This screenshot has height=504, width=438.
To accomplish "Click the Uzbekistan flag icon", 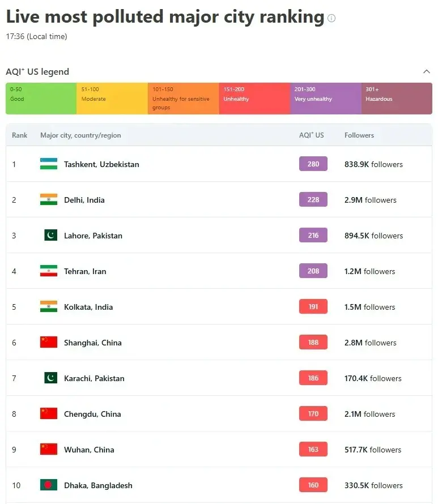I will 49,164.
